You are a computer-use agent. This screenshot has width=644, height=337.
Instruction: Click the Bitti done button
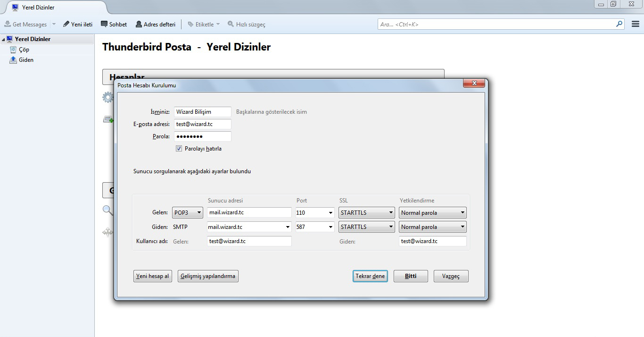pos(411,276)
